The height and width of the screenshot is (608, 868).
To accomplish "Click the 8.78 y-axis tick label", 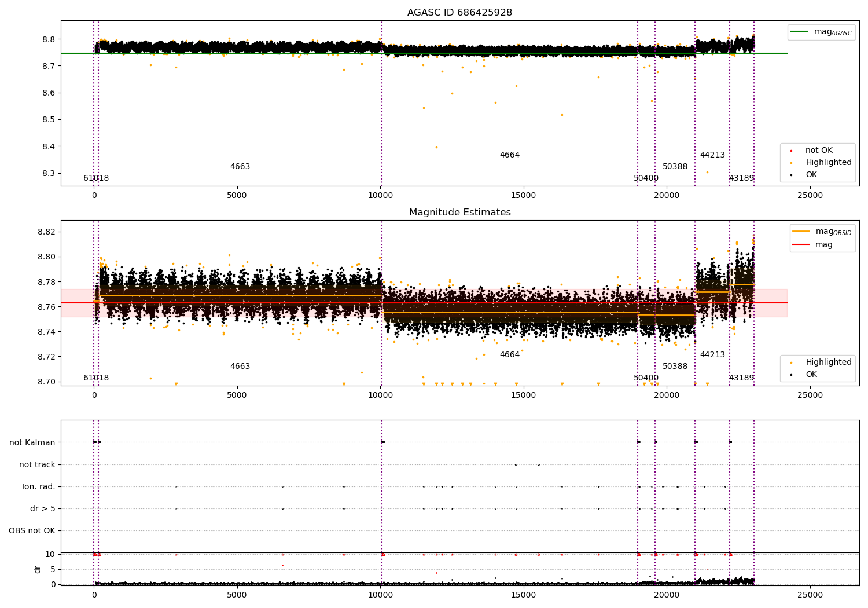I will tap(46, 282).
